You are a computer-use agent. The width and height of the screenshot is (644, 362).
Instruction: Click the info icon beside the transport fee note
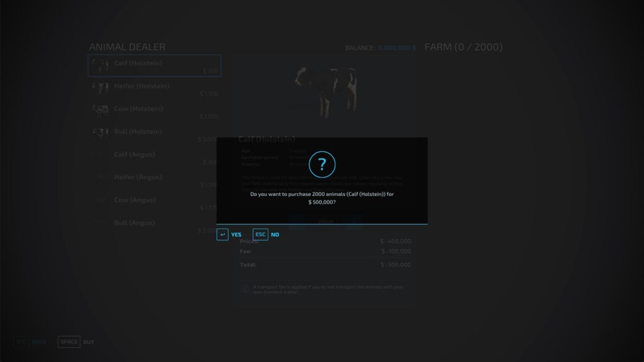pyautogui.click(x=245, y=289)
